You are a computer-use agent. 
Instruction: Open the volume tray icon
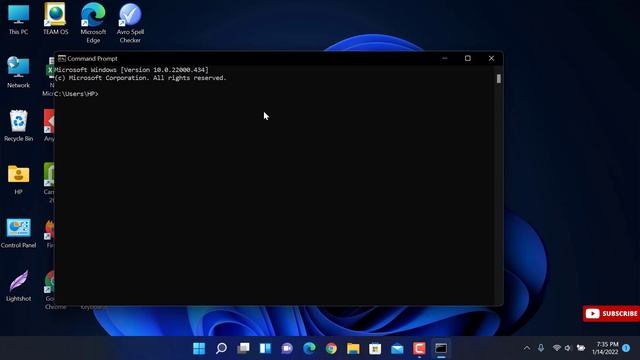(568, 348)
